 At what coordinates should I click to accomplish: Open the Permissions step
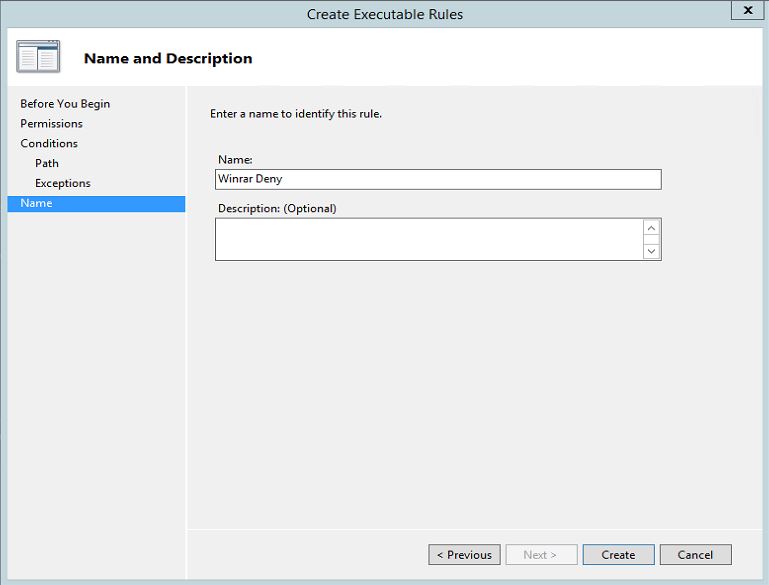(51, 124)
